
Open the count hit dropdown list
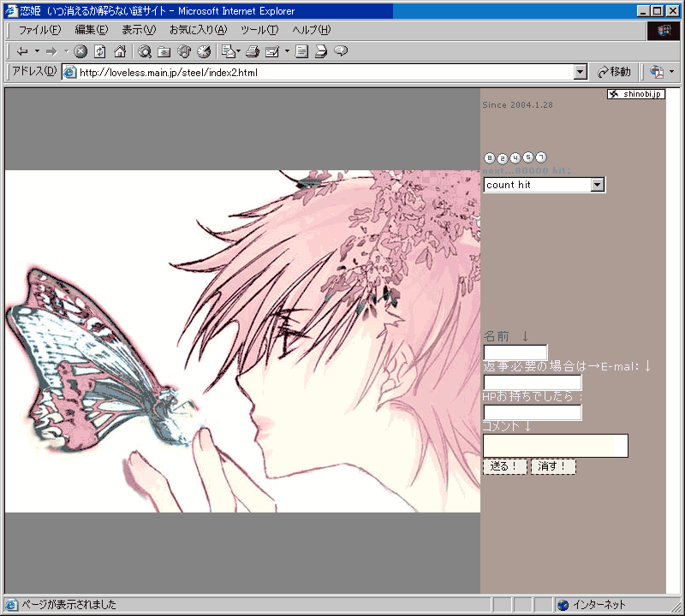(x=545, y=185)
